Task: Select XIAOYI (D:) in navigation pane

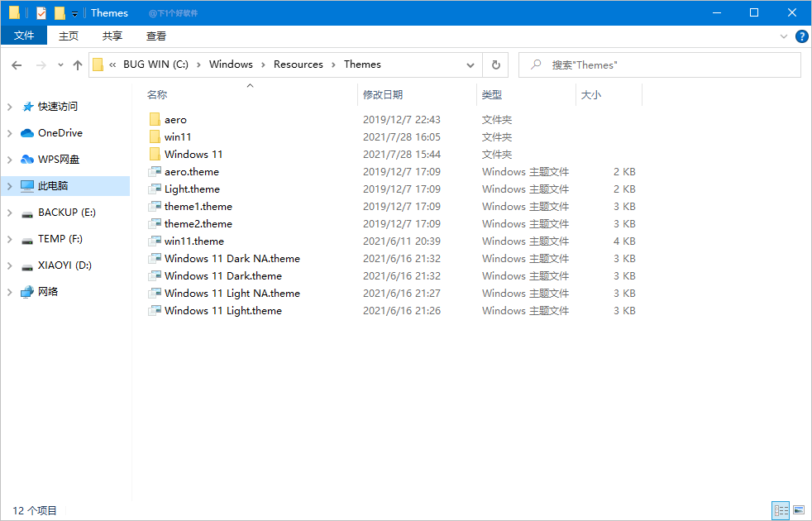Action: click(64, 265)
